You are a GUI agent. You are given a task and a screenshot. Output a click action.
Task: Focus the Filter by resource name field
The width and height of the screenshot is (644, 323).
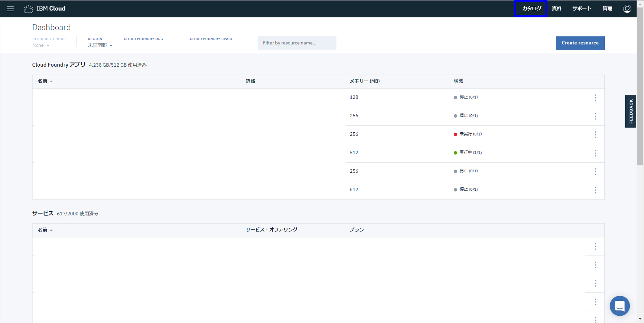tap(297, 43)
